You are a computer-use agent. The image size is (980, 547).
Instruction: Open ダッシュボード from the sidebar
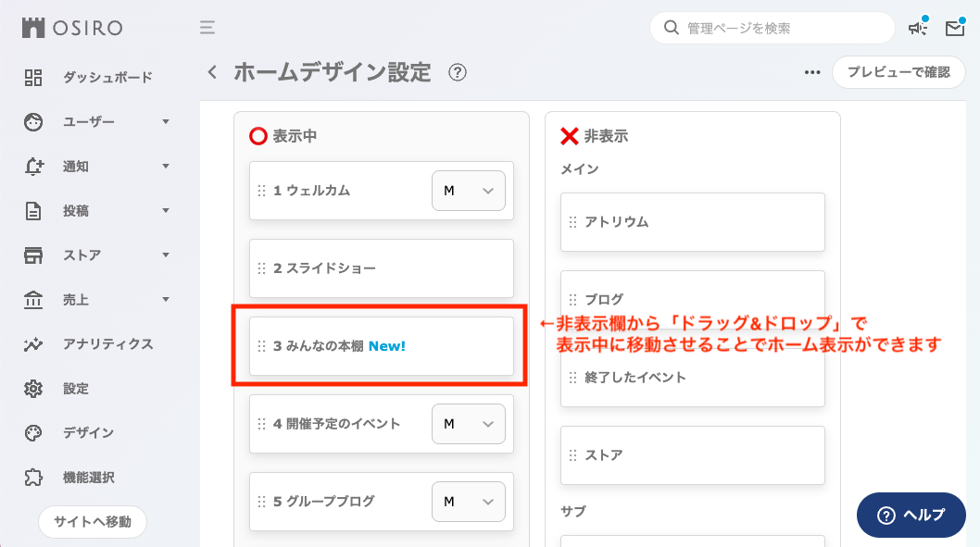click(107, 77)
